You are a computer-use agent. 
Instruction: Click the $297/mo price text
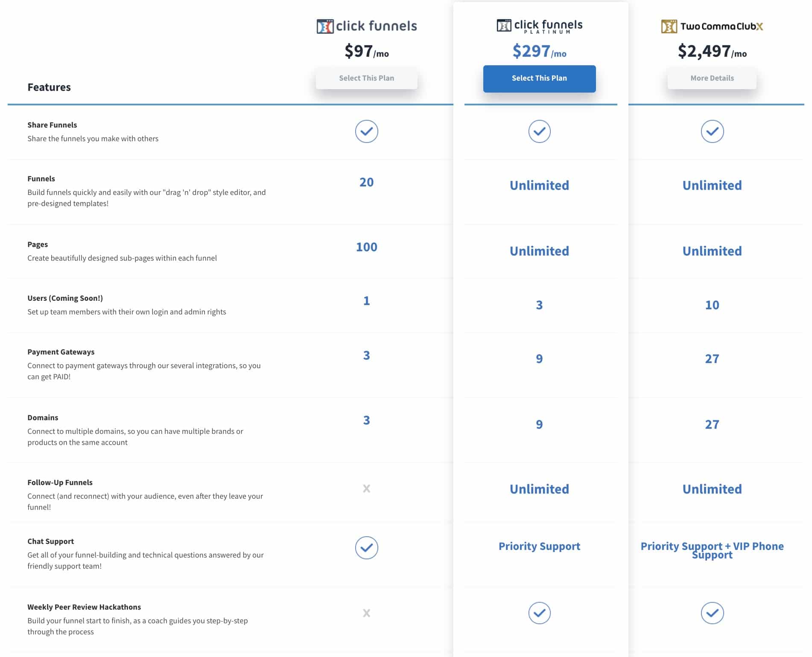(539, 51)
